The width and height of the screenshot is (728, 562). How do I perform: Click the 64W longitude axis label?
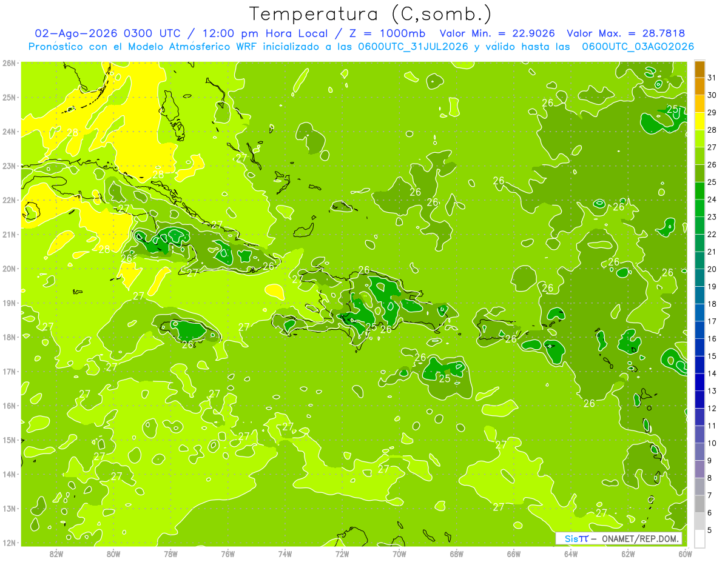point(571,554)
